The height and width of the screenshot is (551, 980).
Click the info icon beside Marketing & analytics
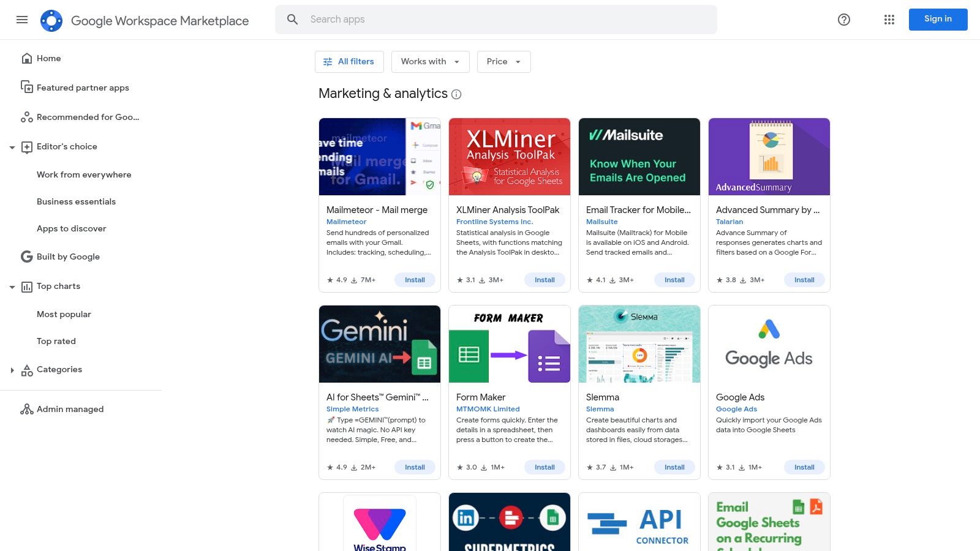[456, 94]
